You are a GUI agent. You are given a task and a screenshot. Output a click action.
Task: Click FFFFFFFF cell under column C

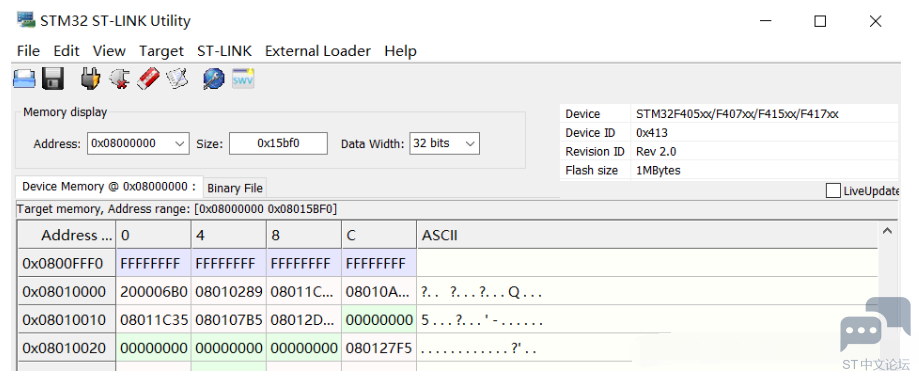coord(379,263)
